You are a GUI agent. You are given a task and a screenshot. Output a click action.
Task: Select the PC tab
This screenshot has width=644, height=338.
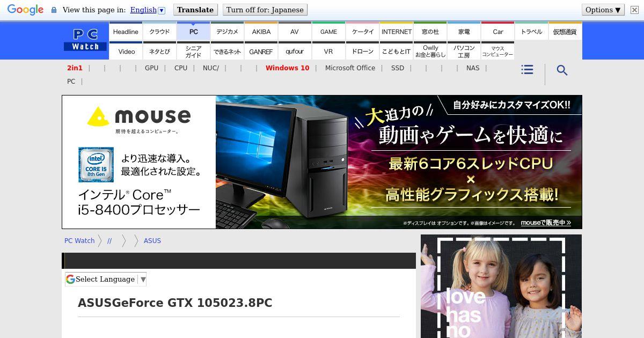(x=193, y=31)
